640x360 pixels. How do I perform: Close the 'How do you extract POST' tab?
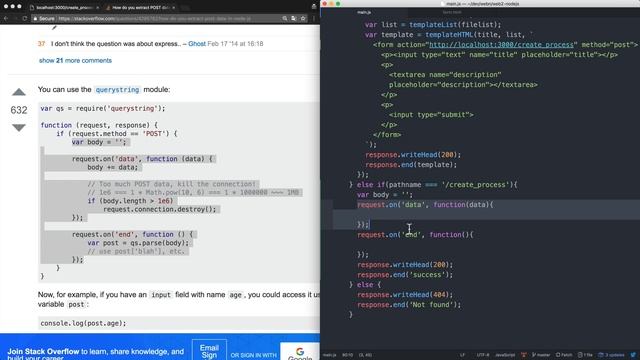[x=173, y=7]
